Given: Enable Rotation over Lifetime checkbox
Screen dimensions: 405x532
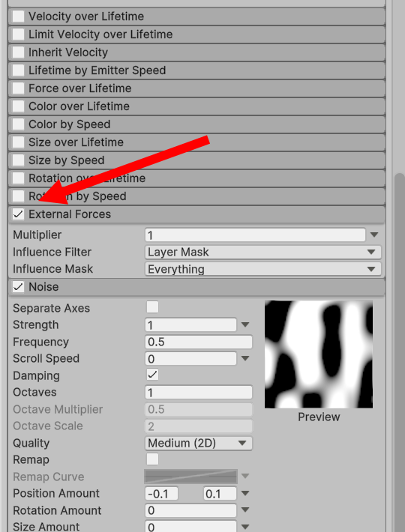Looking at the screenshot, I should (18, 178).
